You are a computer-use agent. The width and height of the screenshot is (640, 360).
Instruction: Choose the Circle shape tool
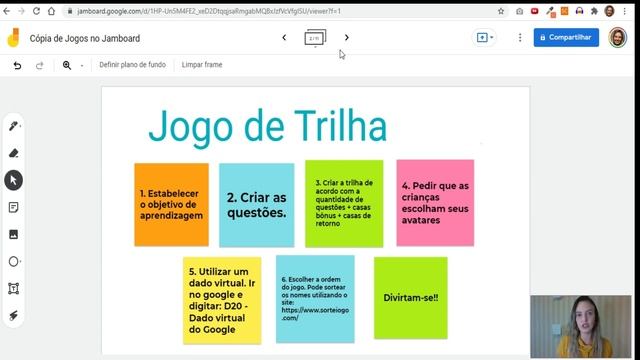13,261
